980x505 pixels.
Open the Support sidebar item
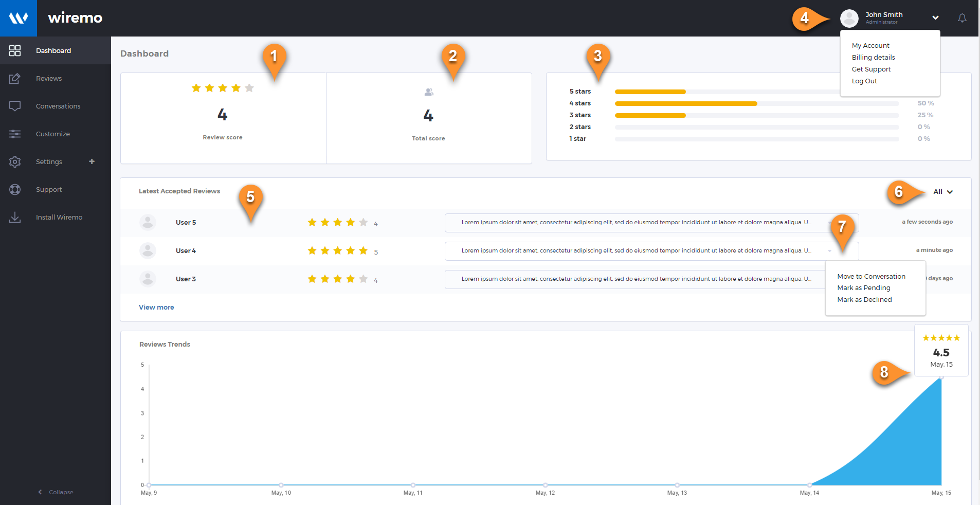(56, 189)
